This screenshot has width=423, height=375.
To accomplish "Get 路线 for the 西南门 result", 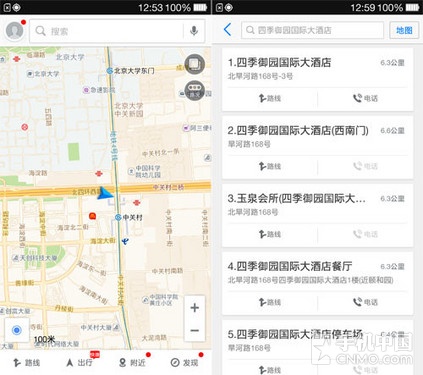I will pyautogui.click(x=270, y=166).
